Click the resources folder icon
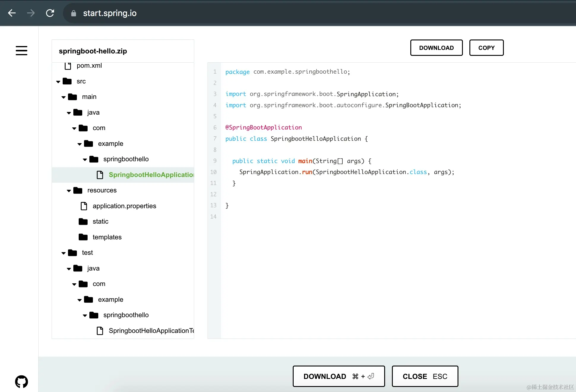The width and height of the screenshot is (576, 392). coord(78,190)
